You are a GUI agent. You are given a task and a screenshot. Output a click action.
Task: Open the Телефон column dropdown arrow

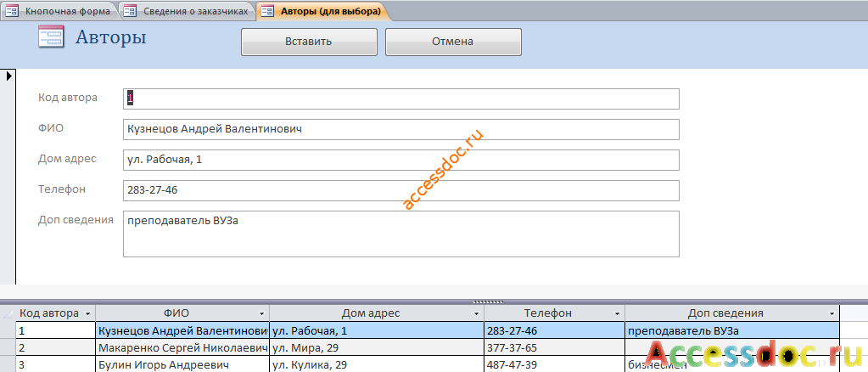coord(618,313)
